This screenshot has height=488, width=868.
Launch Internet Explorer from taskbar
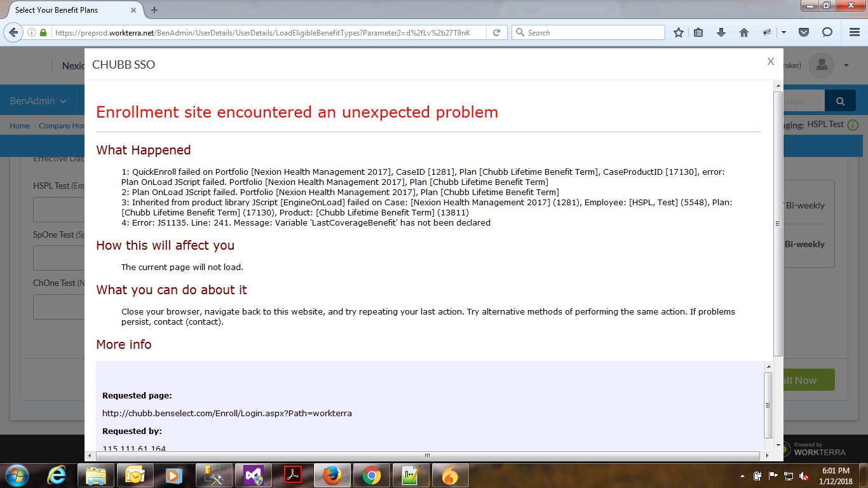57,475
